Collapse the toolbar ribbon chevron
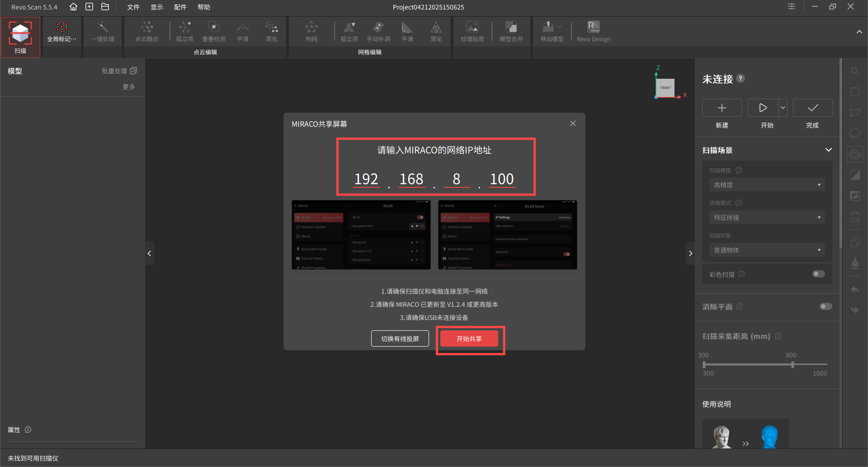 click(859, 32)
